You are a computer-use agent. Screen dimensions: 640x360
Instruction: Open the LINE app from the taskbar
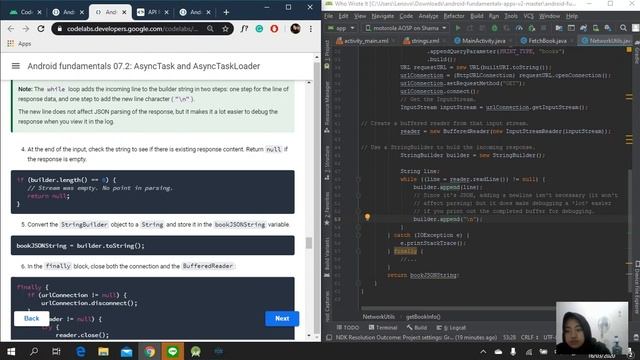click(172, 351)
